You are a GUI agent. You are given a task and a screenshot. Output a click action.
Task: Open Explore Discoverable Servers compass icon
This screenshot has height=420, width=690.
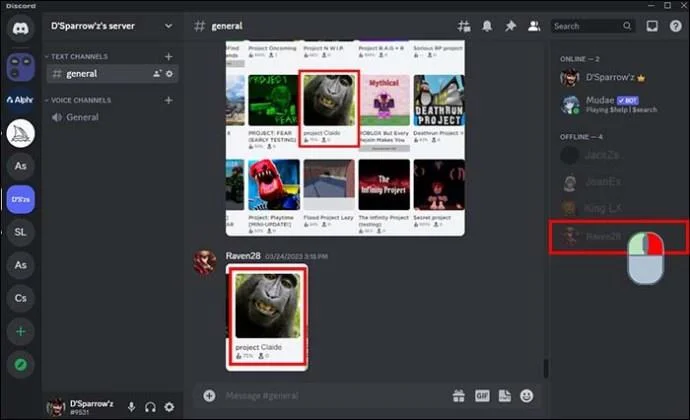click(20, 365)
